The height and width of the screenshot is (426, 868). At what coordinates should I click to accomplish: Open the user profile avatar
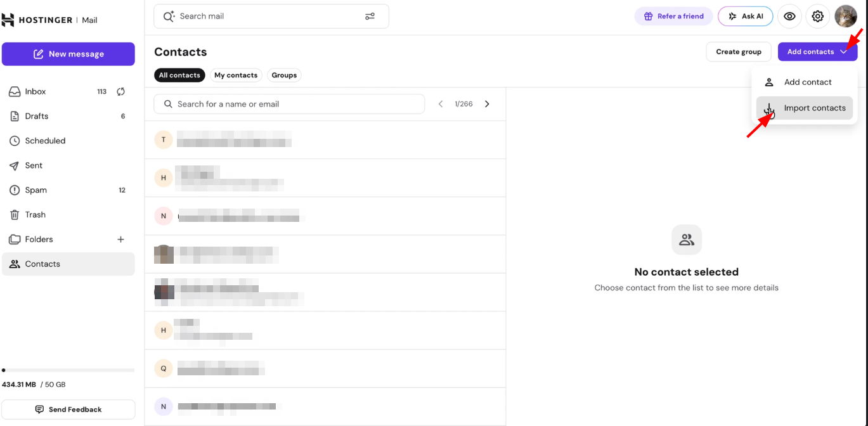pos(846,16)
